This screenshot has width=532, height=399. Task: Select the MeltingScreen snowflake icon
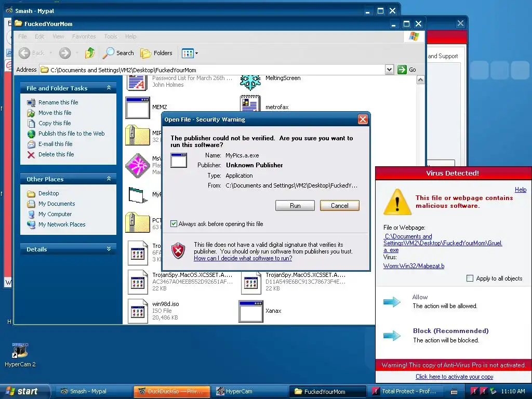(250, 82)
